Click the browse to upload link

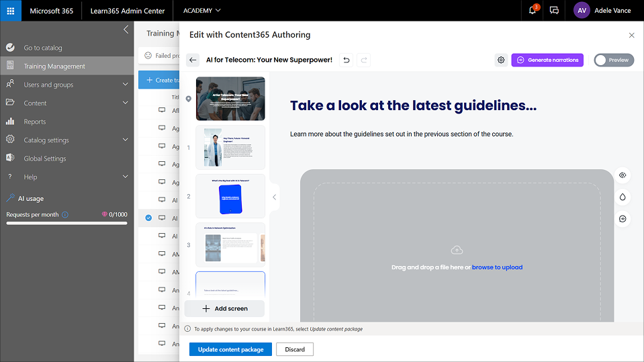pos(497,267)
